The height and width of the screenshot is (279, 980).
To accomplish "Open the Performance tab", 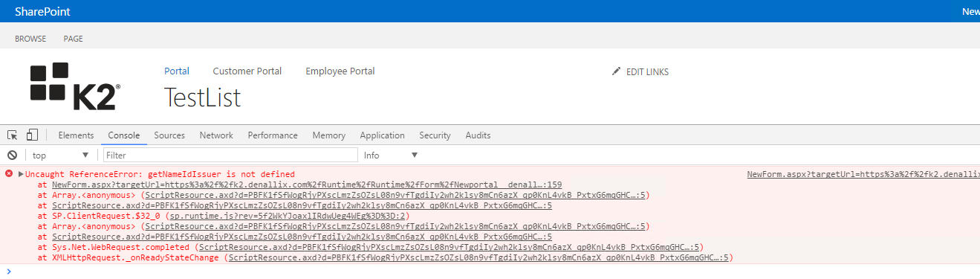I will 273,135.
